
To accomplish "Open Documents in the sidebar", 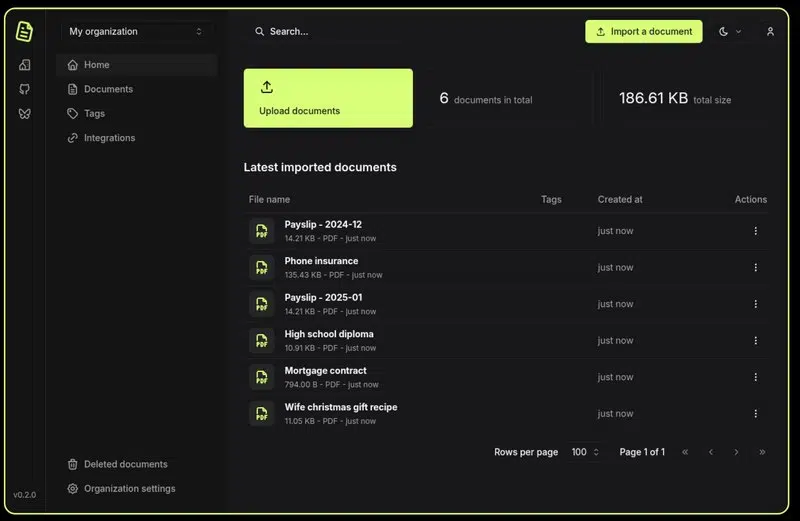I will pos(137,89).
